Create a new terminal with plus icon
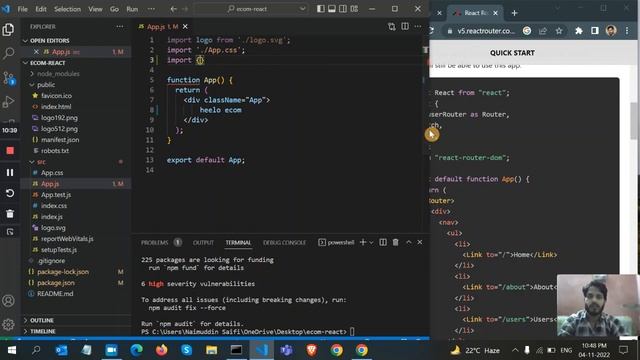Image resolution: width=640 pixels, height=360 pixels. [362, 242]
